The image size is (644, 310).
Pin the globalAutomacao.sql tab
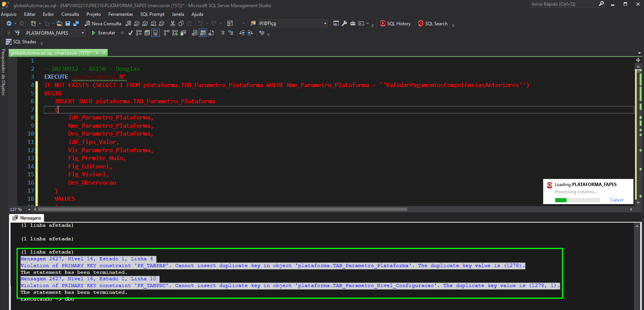97,53
